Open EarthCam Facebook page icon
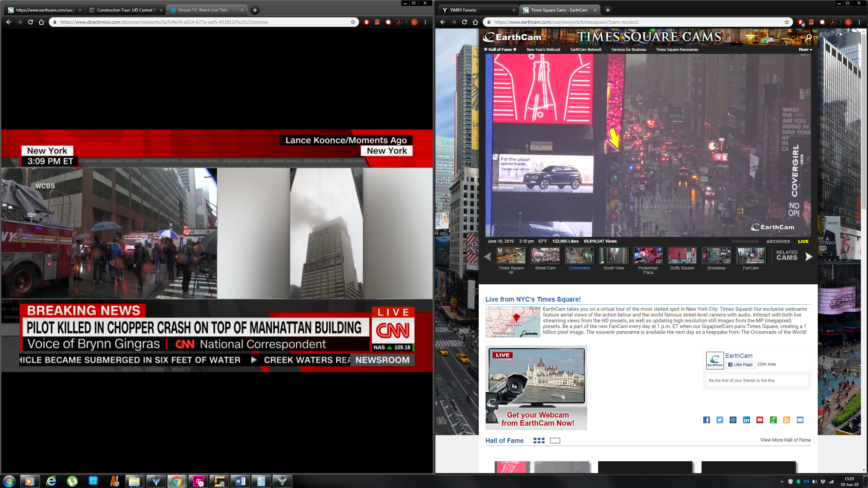Viewport: 868px width, 488px height. coord(707,420)
